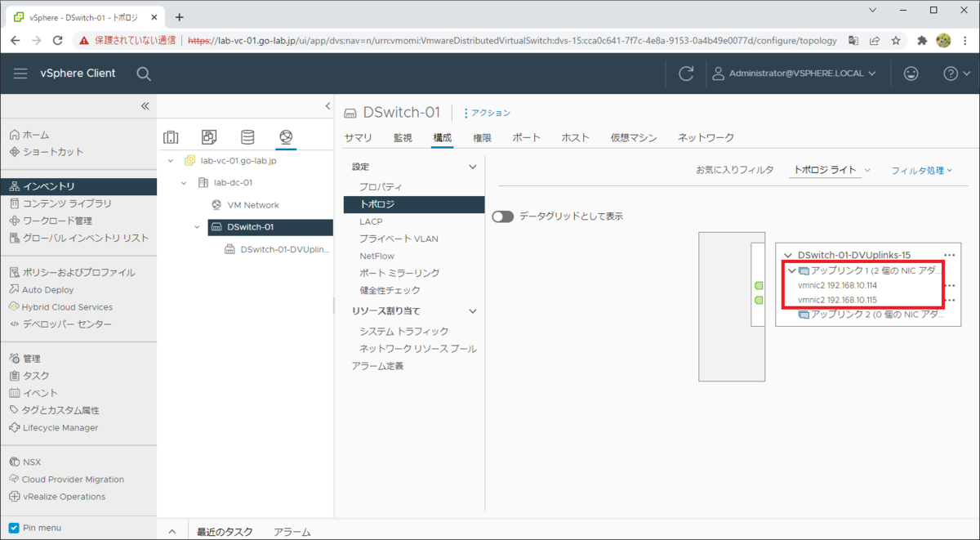
Task: Switch to the ポート tab
Action: click(526, 138)
